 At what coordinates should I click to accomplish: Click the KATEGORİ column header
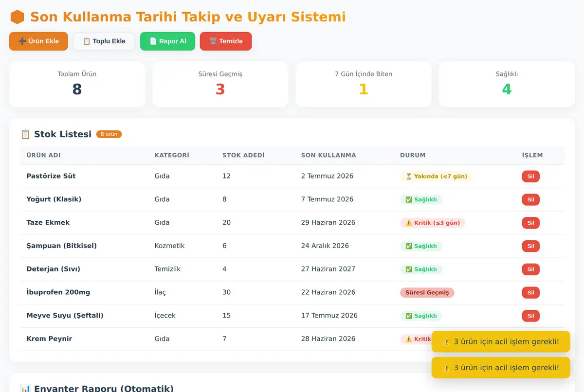pos(172,155)
